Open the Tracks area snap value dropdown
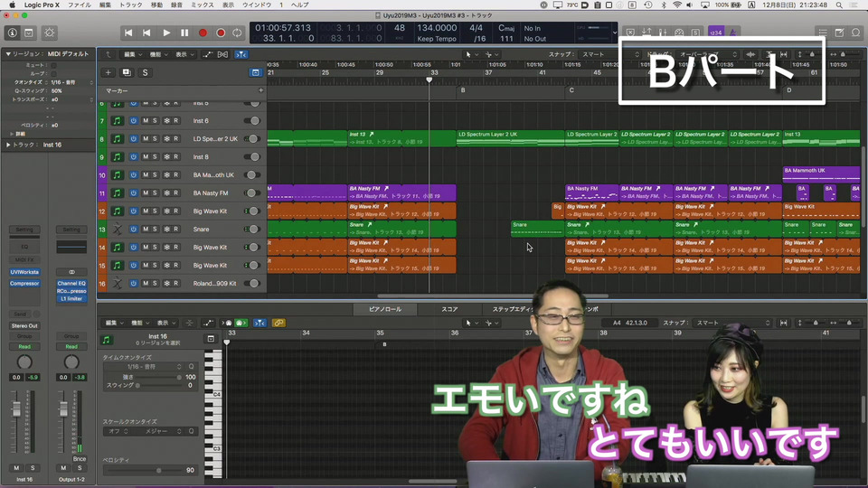This screenshot has height=488, width=868. (609, 54)
